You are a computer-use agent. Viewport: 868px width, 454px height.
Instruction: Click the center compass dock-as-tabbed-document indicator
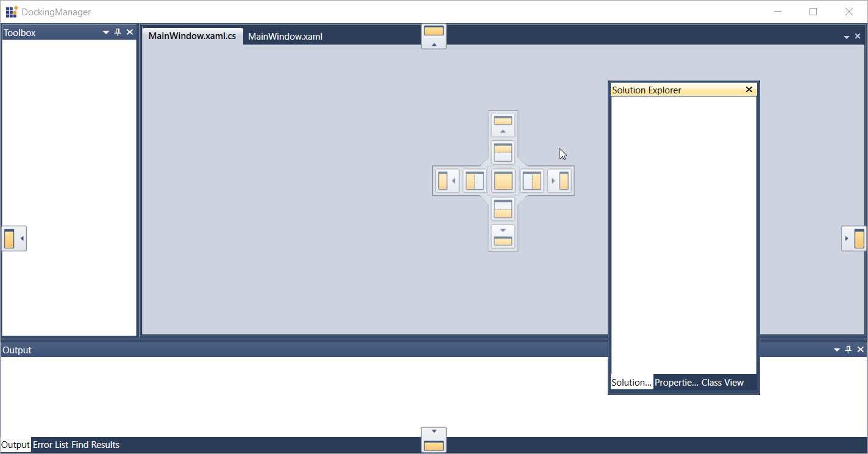[503, 181]
